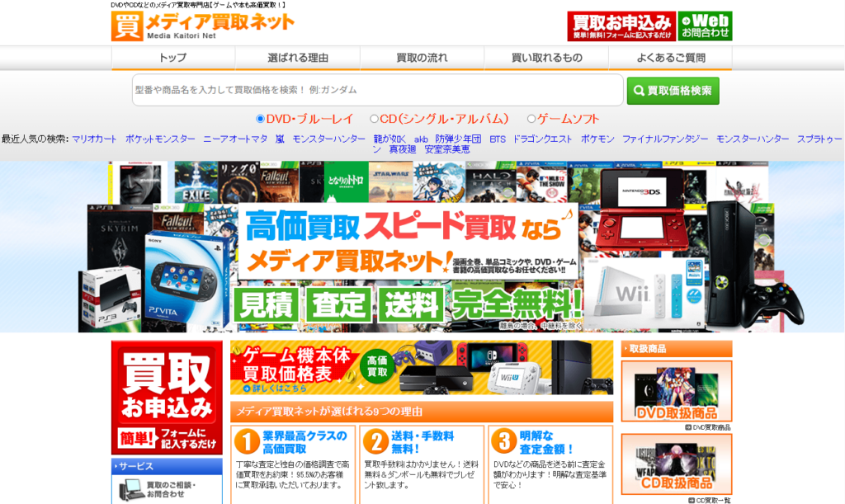
Task: Click the large red 買取お申込み sidebar banner
Action: pyautogui.click(x=167, y=398)
